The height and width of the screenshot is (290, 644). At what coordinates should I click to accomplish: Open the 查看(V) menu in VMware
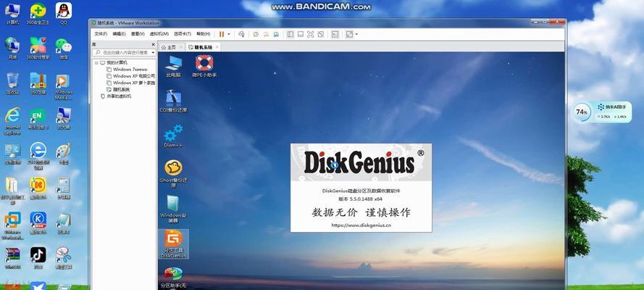coord(138,34)
